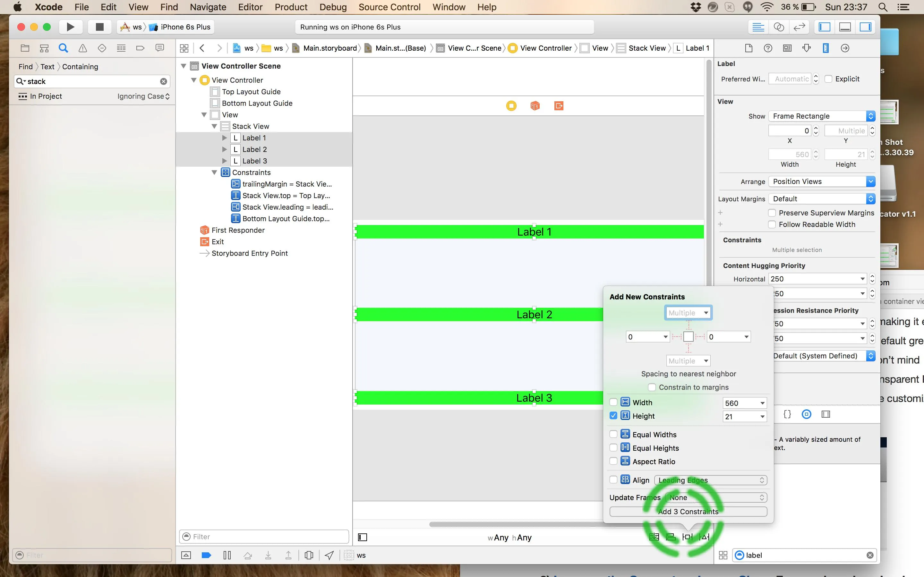The image size is (924, 577).
Task: Show the Issue navigator warning icon
Action: [82, 48]
